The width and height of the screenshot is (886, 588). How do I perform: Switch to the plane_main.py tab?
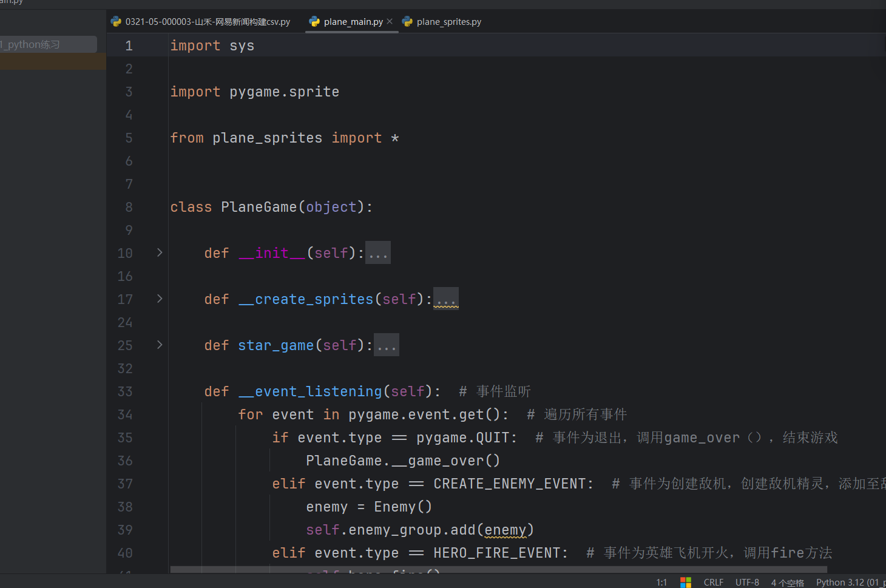353,22
